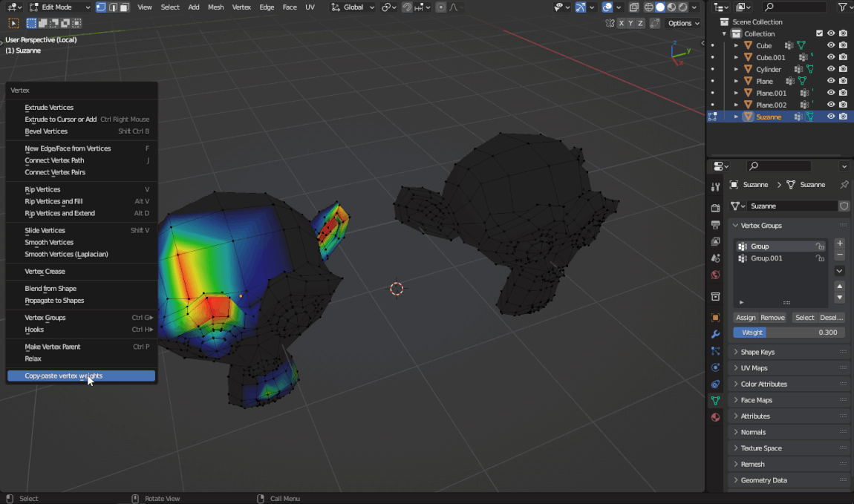This screenshot has height=504, width=854.
Task: Disable Plane.001 in renders via camera icon
Action: click(843, 93)
